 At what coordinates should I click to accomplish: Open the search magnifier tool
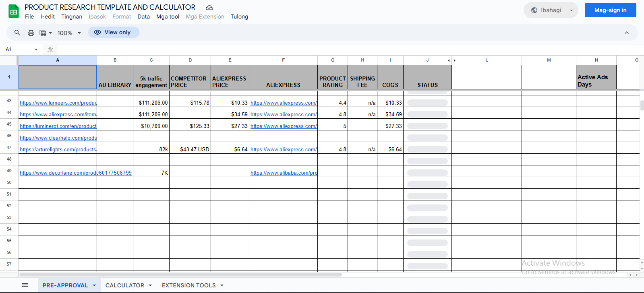point(17,33)
